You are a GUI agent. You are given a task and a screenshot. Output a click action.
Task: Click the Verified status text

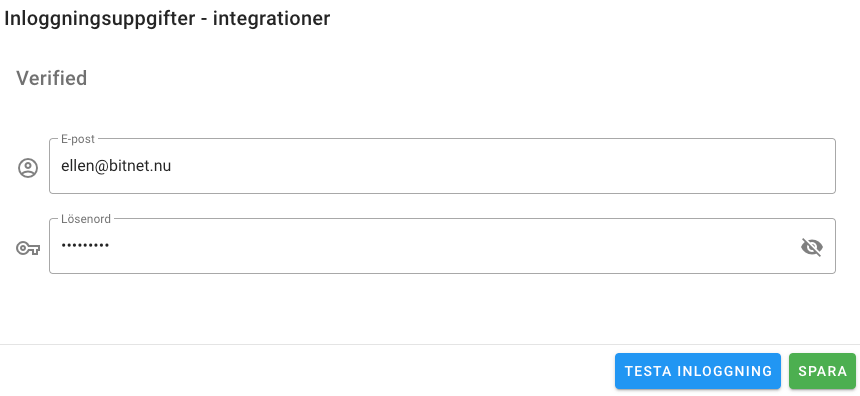coord(52,78)
